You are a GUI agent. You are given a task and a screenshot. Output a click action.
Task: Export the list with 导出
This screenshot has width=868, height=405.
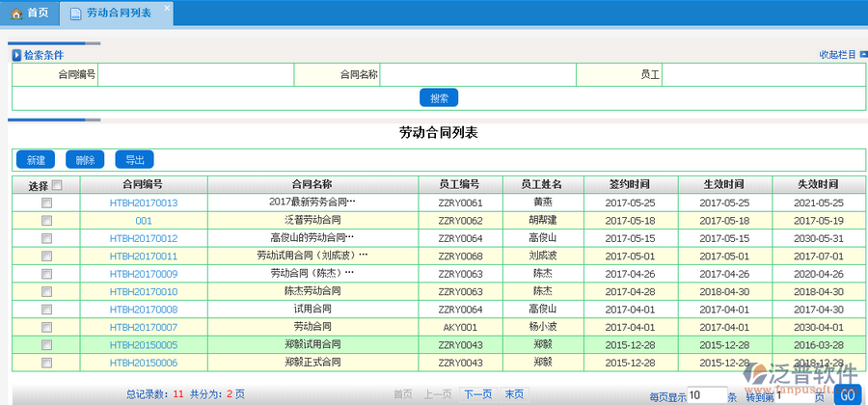coord(134,160)
